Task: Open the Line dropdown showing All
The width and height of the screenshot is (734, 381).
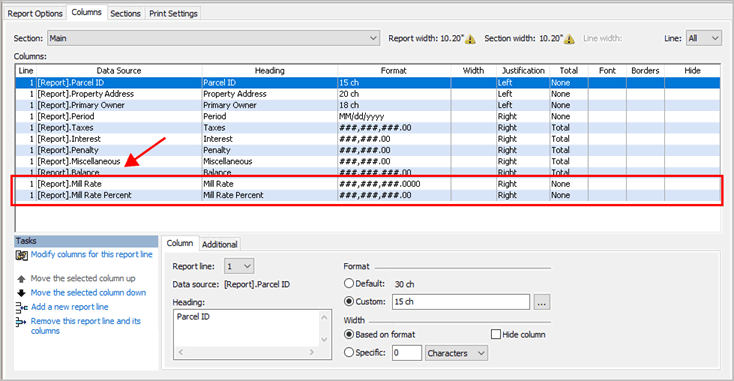Action: [704, 38]
